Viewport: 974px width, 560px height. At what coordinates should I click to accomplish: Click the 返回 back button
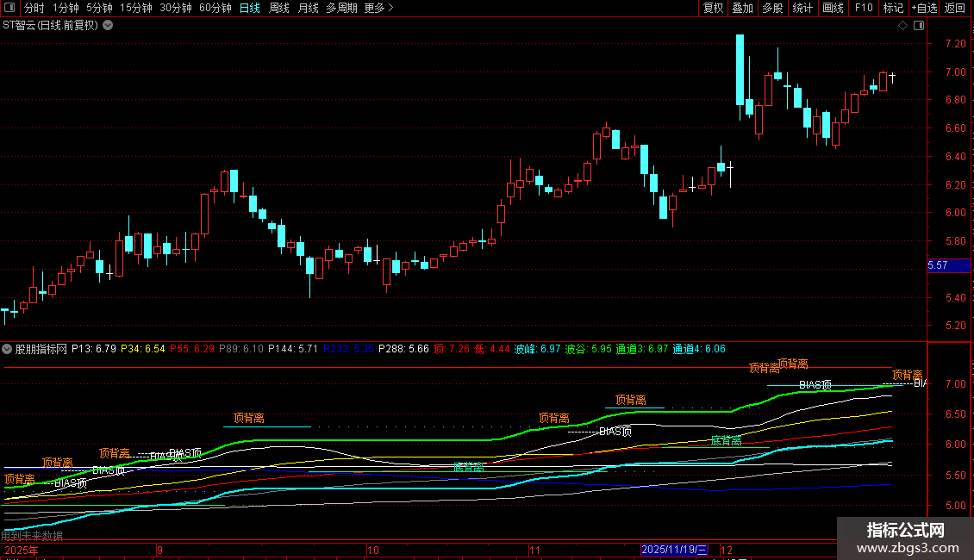click(955, 8)
